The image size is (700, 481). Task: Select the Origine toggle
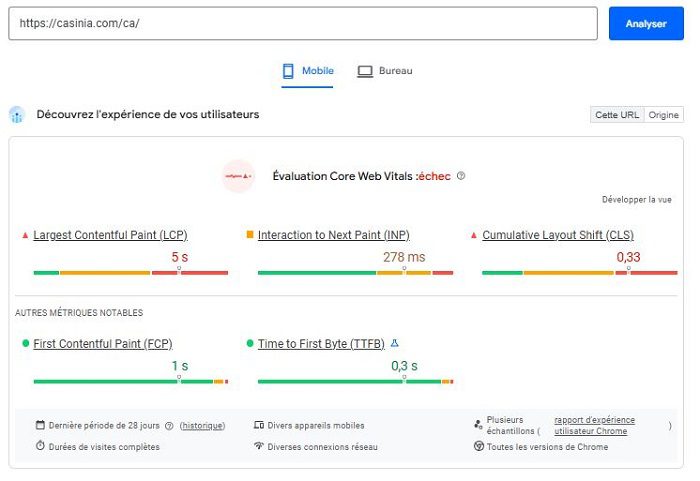click(x=663, y=115)
